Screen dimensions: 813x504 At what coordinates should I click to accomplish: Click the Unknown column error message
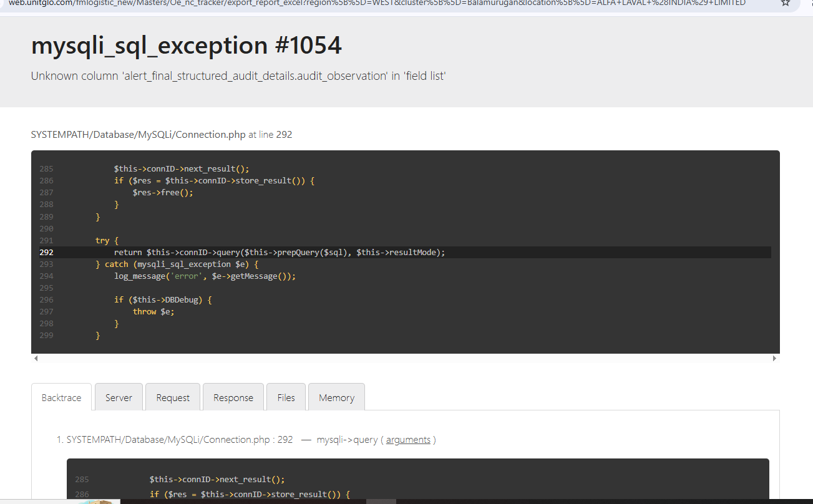click(238, 76)
